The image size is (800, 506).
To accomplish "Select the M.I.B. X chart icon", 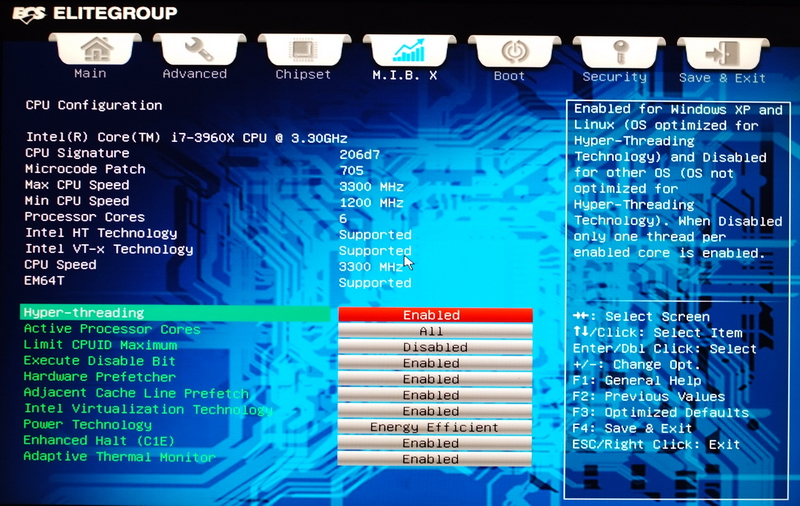I will tap(409, 50).
